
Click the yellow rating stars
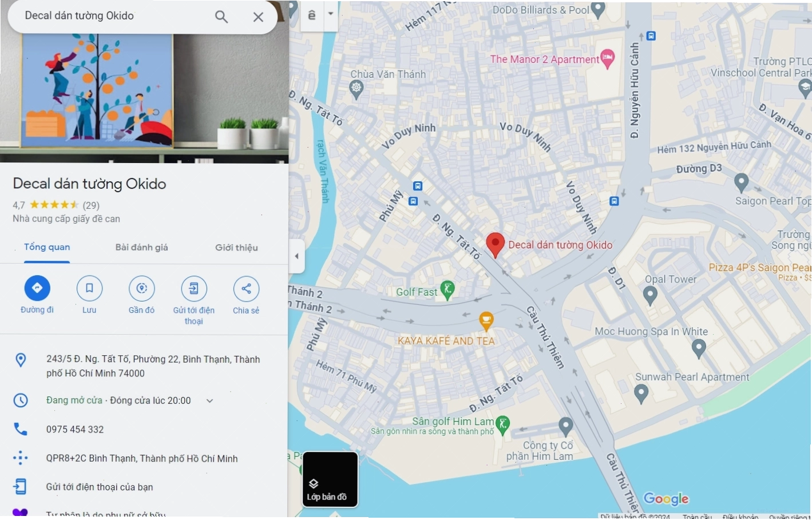54,205
